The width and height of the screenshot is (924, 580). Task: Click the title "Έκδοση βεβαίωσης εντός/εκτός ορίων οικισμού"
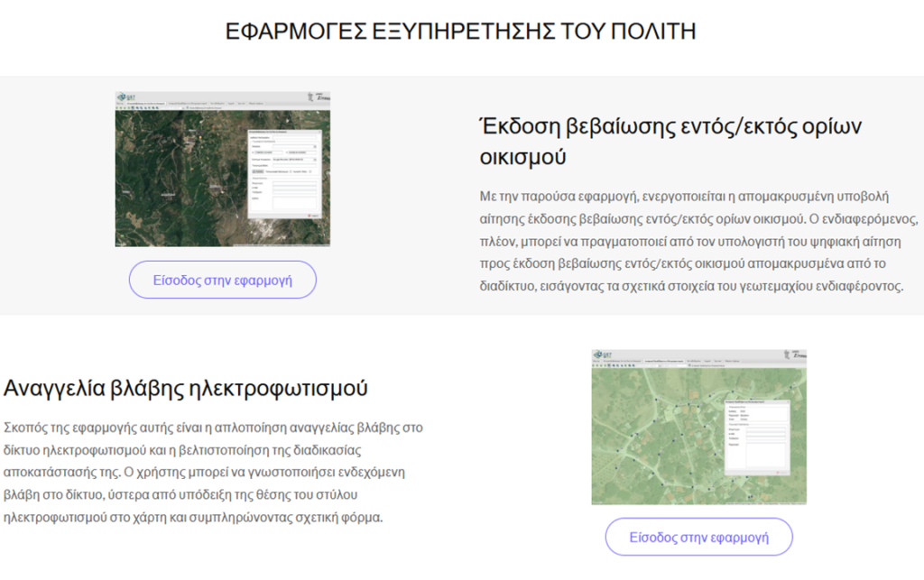click(x=670, y=142)
